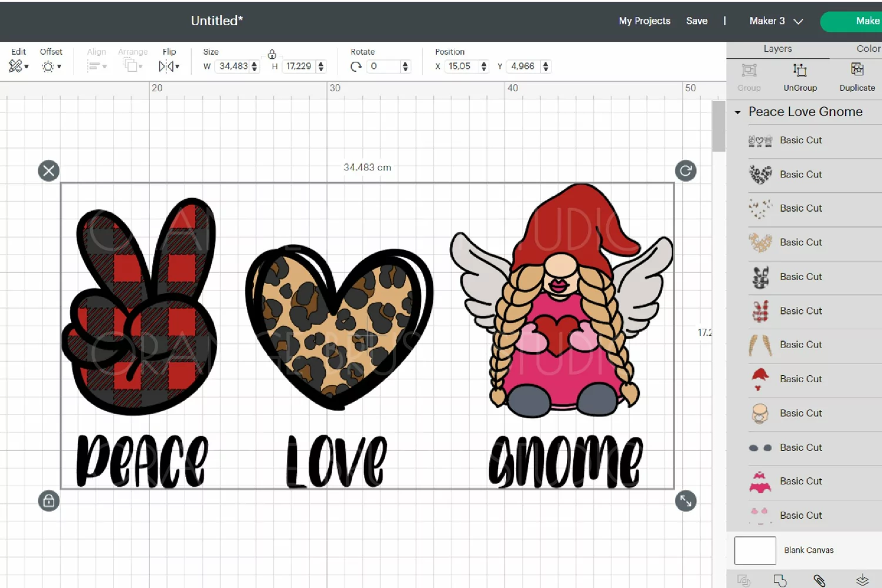
Task: Select the Blank Canvas white swatch
Action: click(x=755, y=550)
